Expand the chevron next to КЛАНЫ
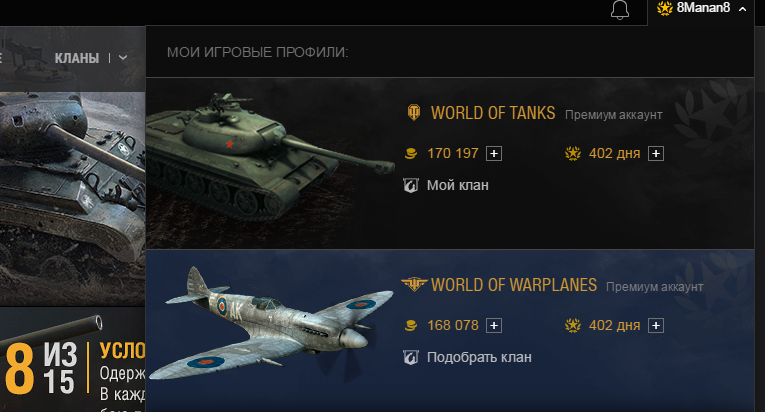Screen dimensions: 765x412 click(x=123, y=58)
